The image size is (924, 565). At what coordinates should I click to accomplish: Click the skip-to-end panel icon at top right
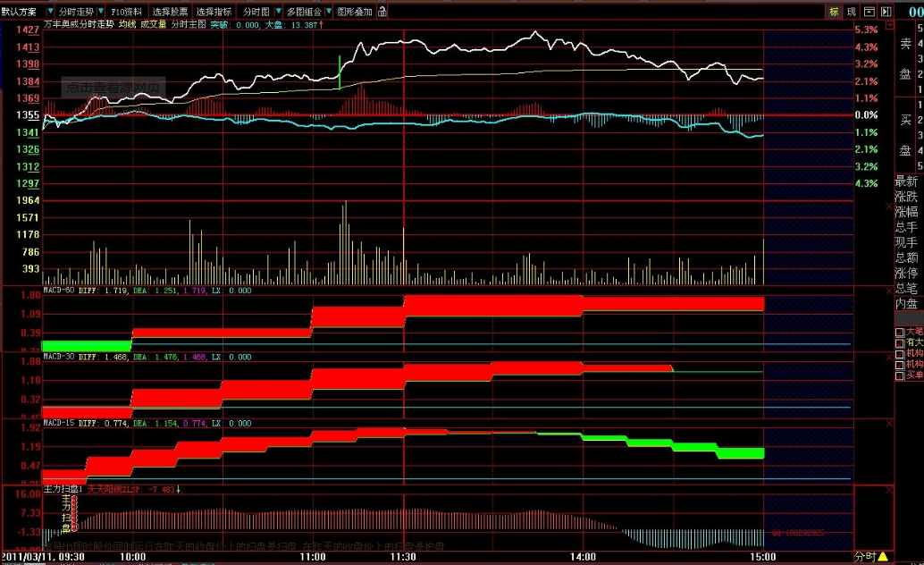pyautogui.click(x=886, y=12)
